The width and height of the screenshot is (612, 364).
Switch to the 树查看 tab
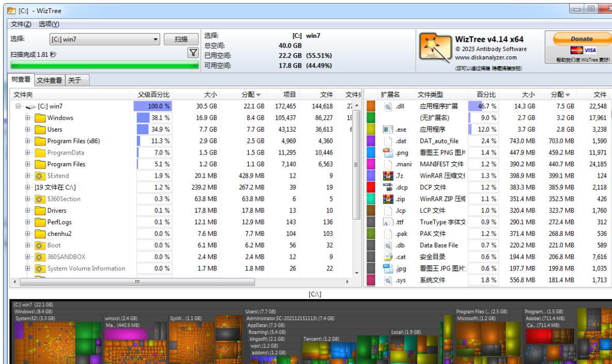(21, 80)
